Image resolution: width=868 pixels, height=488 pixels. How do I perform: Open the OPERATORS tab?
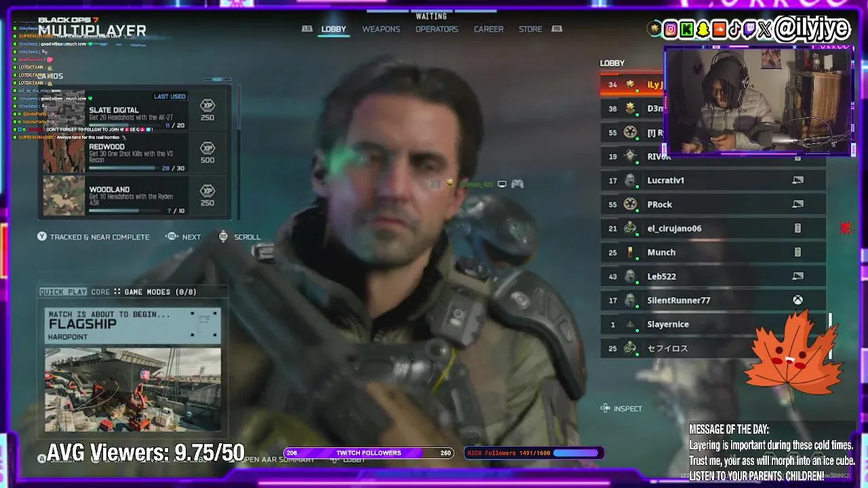pyautogui.click(x=437, y=29)
